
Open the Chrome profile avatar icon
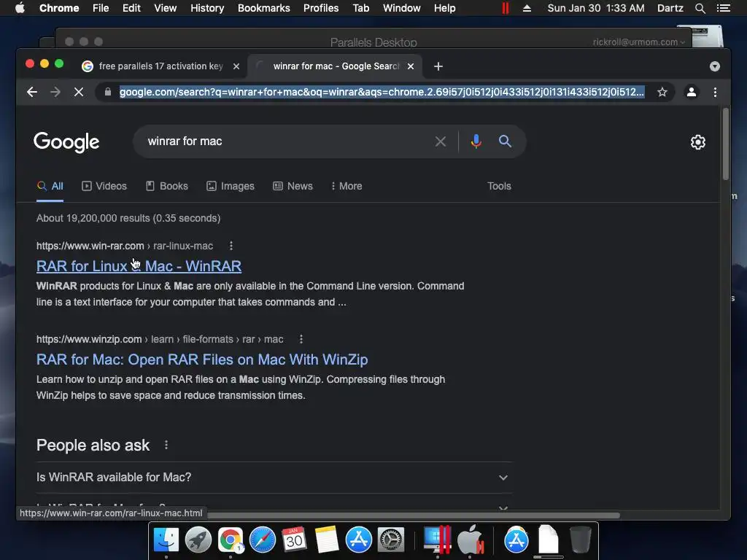pos(692,92)
